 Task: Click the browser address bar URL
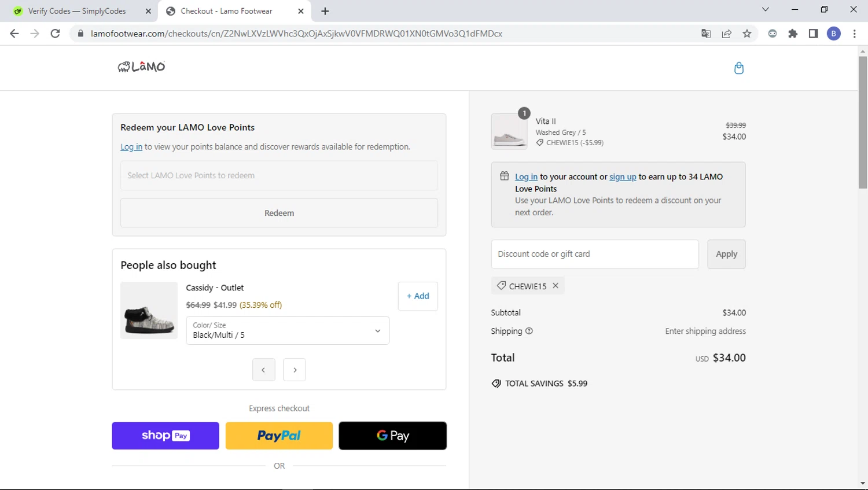[296, 34]
